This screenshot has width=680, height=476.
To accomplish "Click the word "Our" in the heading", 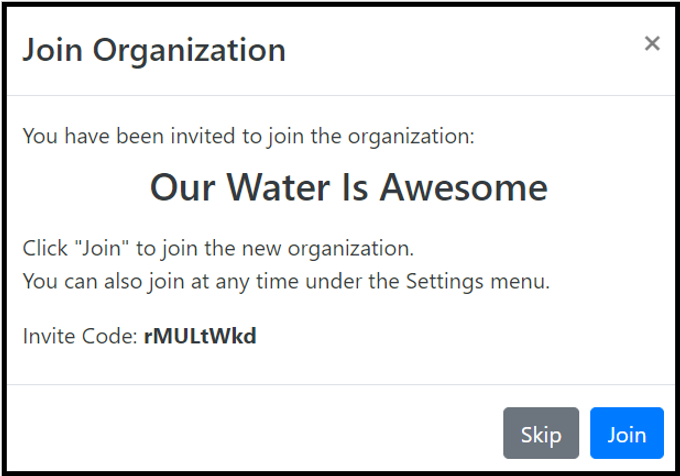I will 179,187.
